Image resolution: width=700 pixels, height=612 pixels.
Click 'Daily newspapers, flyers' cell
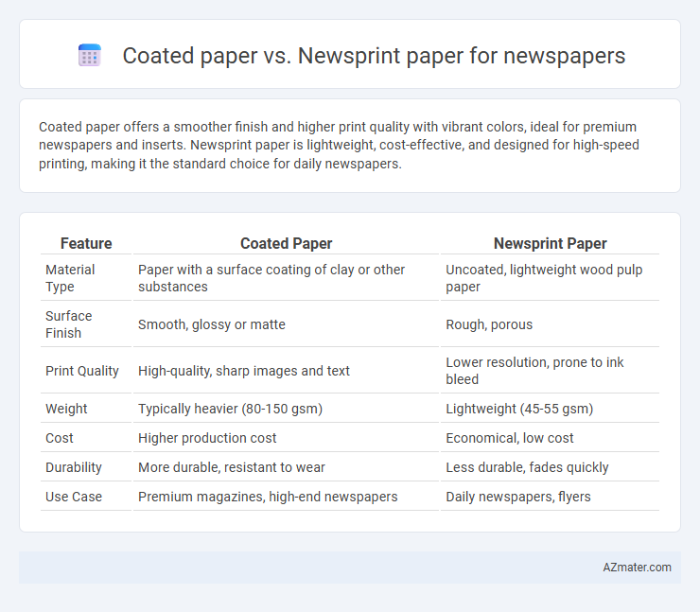pos(550,497)
